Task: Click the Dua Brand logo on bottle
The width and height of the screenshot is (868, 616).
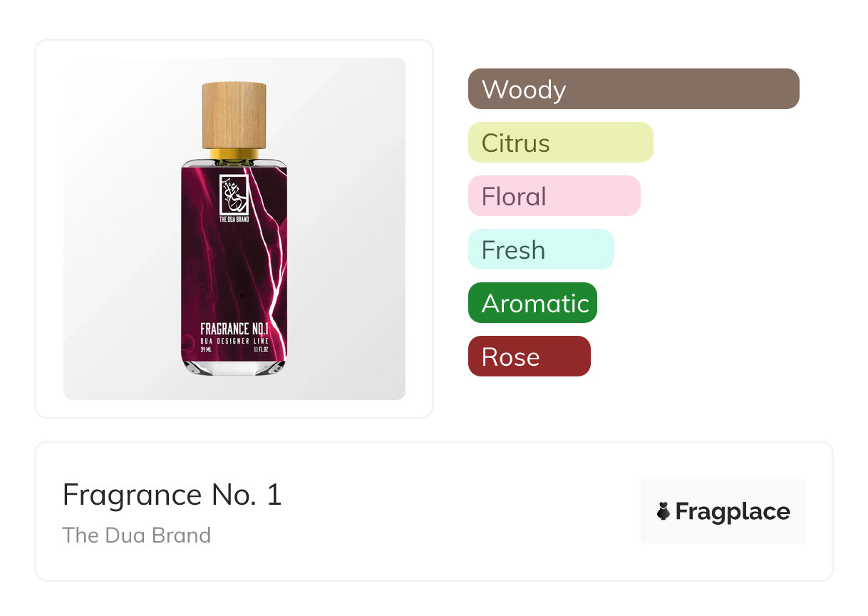Action: (233, 192)
